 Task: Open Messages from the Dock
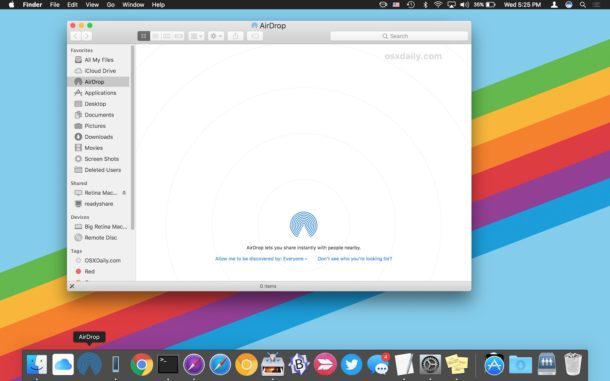(x=378, y=365)
